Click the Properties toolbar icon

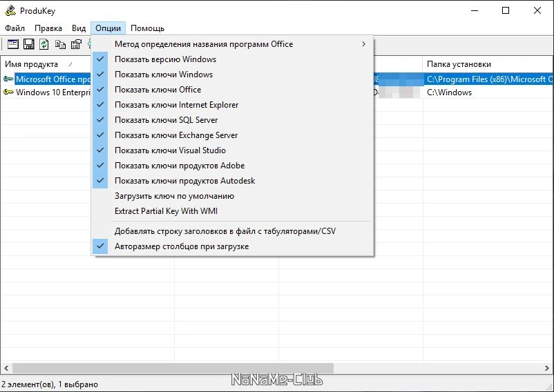(x=76, y=44)
